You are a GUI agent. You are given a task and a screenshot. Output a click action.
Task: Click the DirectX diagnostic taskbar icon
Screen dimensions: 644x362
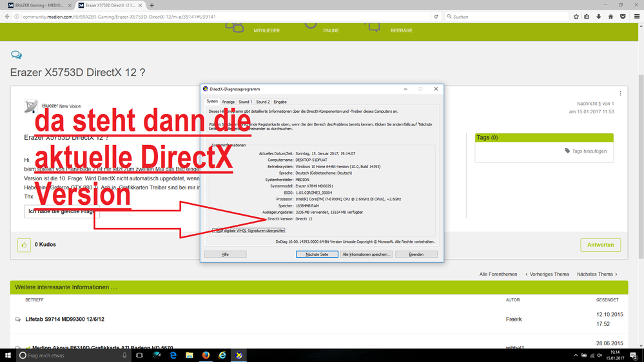pyautogui.click(x=239, y=355)
